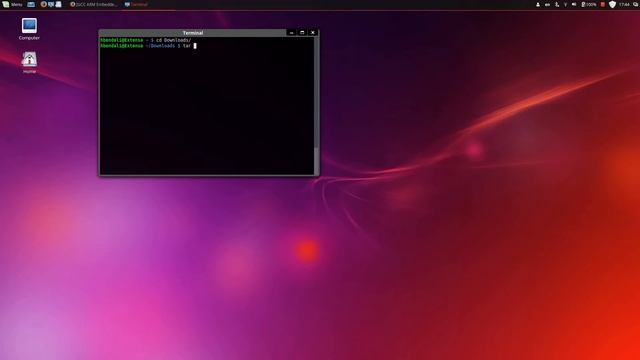Click the tar command line in Terminal

coord(148,46)
